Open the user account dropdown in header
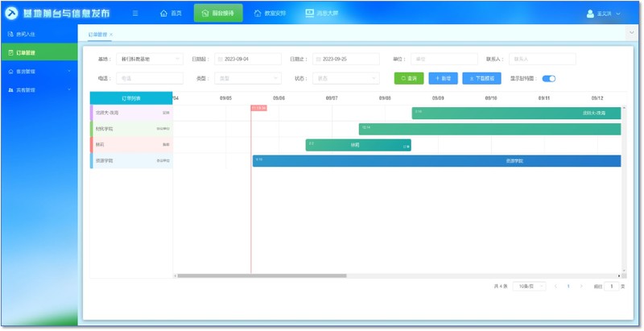This screenshot has width=644, height=331. point(603,14)
